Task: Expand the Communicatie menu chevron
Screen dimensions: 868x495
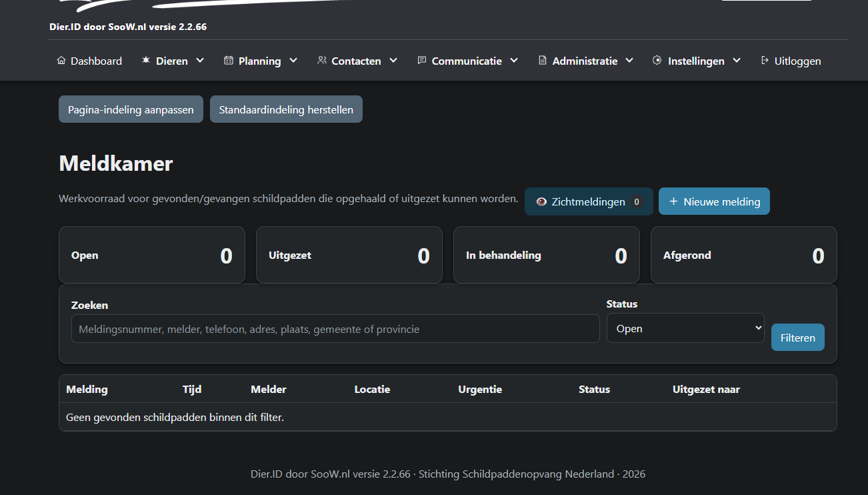Action: tap(514, 61)
